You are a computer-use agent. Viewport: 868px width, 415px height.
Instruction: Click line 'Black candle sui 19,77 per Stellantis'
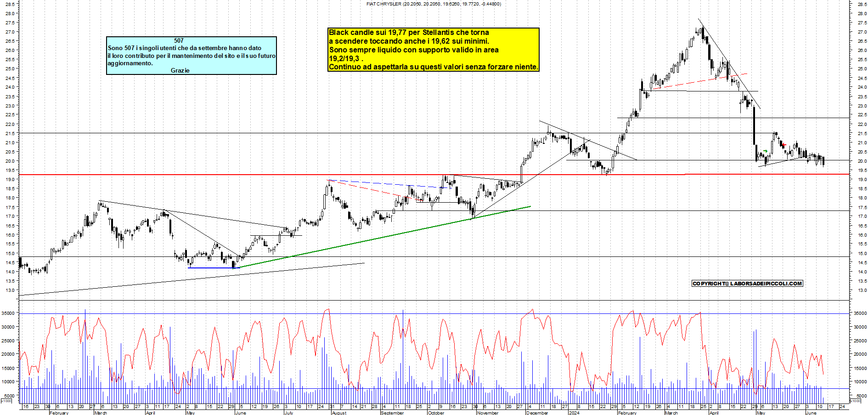[409, 32]
